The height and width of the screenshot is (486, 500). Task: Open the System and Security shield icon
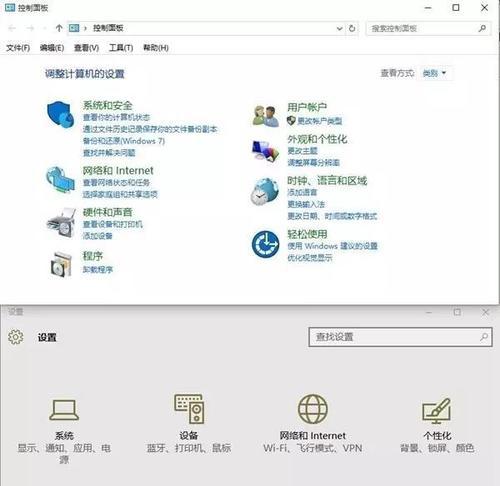pyautogui.click(x=61, y=114)
